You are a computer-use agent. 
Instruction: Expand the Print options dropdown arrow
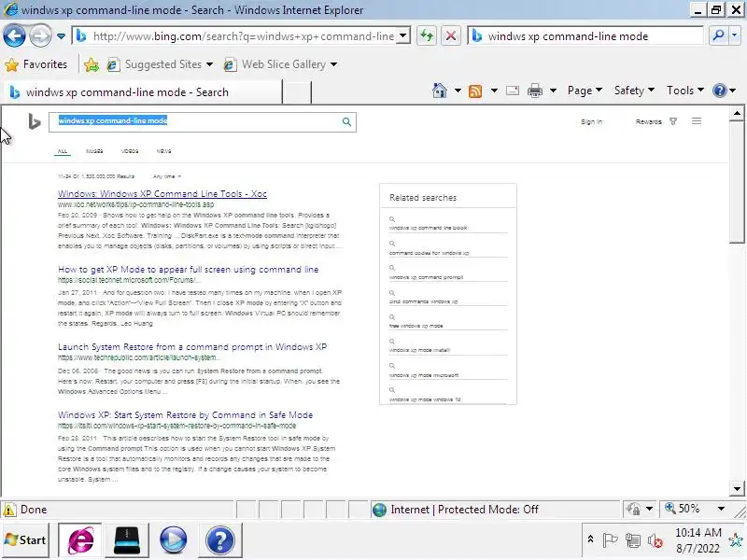click(553, 91)
